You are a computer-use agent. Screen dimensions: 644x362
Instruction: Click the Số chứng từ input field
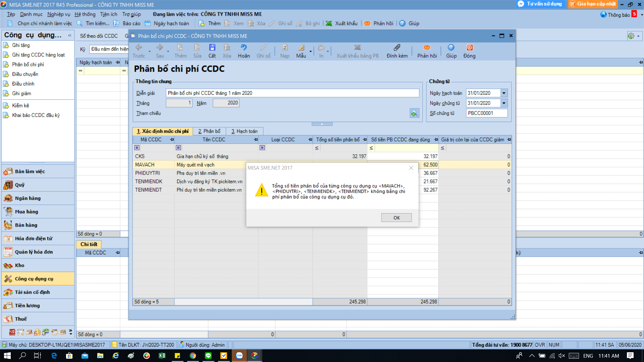click(x=486, y=113)
